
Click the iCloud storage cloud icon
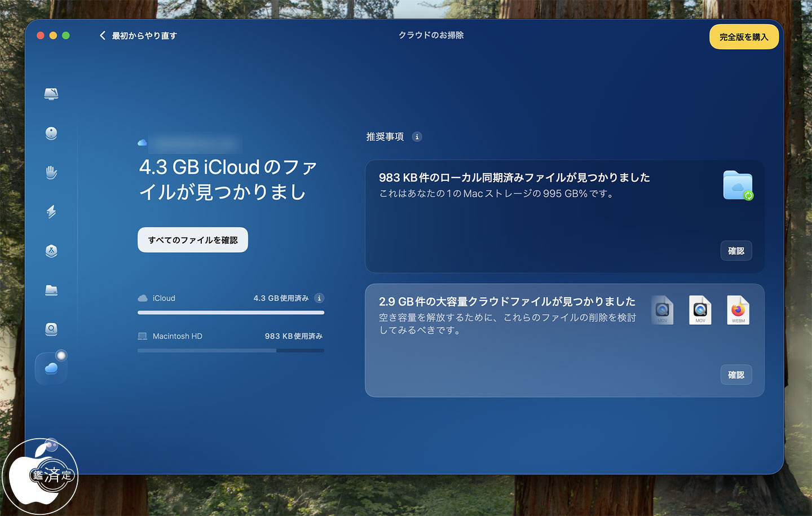(143, 298)
